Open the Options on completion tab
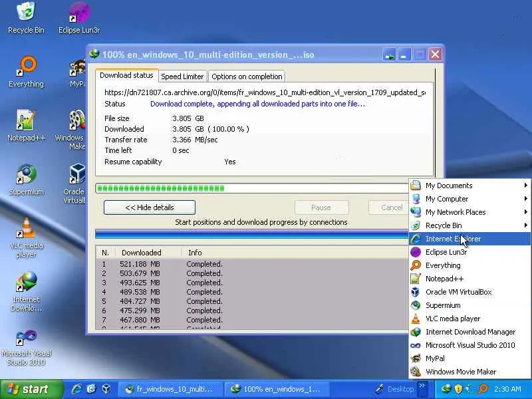The image size is (532, 399). (x=247, y=76)
